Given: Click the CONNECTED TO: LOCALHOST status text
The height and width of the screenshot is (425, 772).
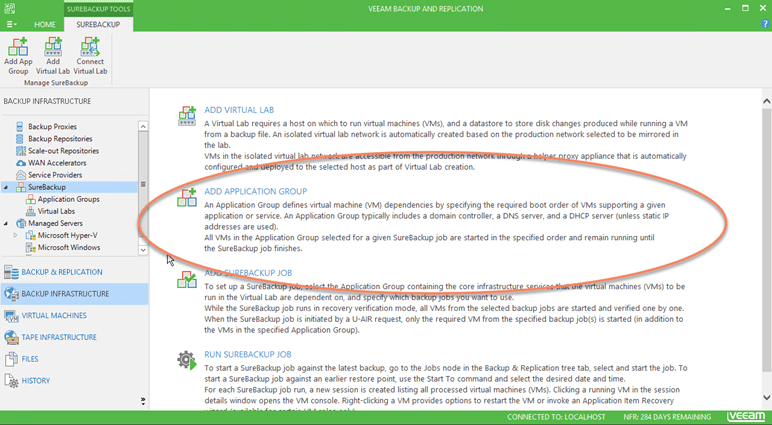Looking at the screenshot, I should [x=556, y=417].
